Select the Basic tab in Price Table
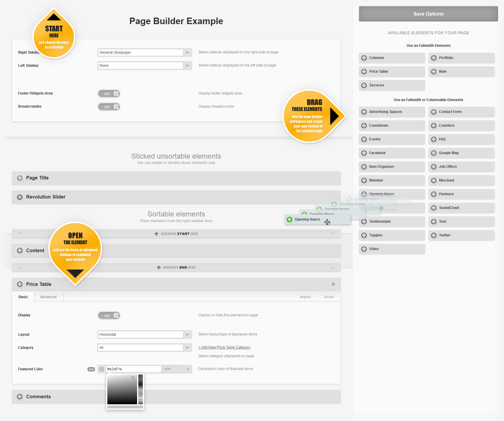The height and width of the screenshot is (421, 504). [23, 297]
